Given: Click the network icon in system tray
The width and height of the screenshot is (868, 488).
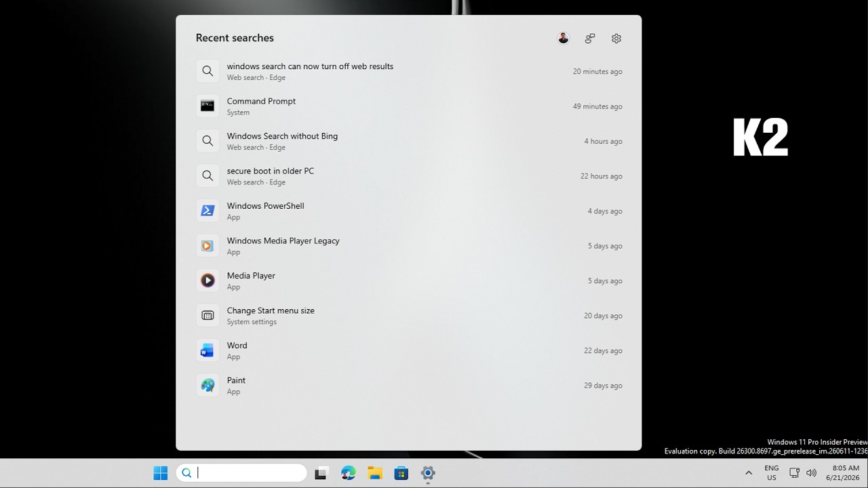Looking at the screenshot, I should click(x=794, y=473).
